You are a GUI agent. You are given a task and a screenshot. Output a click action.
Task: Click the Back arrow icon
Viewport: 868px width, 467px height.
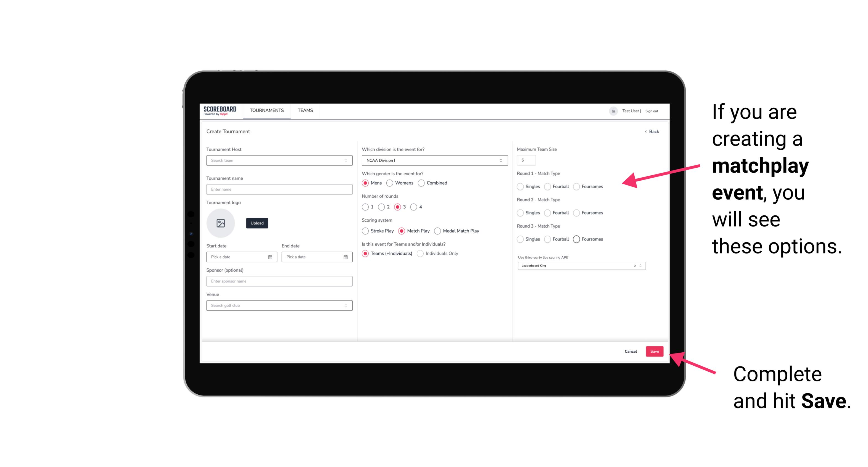(x=645, y=131)
